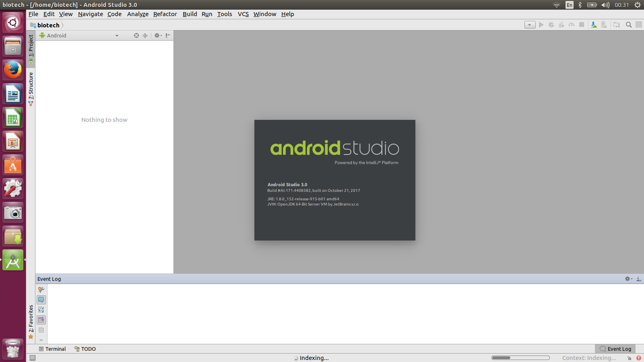Open the Android profiler gauge icon
Viewport: 644px width, 362px height.
tap(572, 25)
